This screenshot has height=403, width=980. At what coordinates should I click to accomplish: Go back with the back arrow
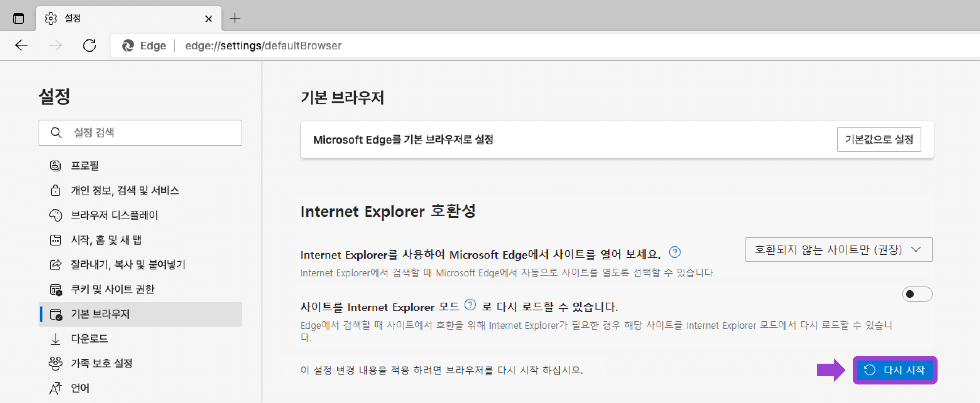tap(22, 46)
